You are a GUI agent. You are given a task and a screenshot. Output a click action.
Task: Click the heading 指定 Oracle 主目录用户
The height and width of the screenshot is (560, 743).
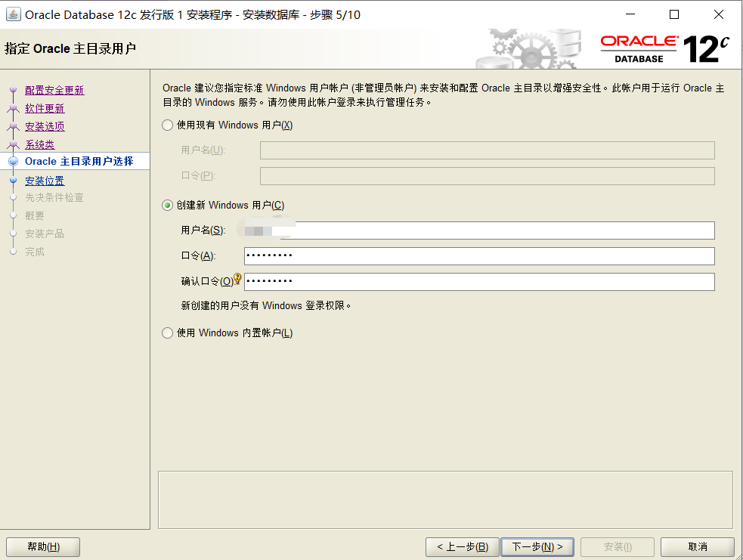point(70,49)
